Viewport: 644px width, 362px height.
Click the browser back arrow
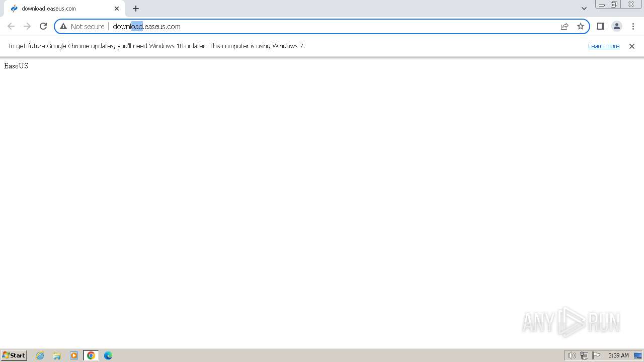tap(11, 26)
